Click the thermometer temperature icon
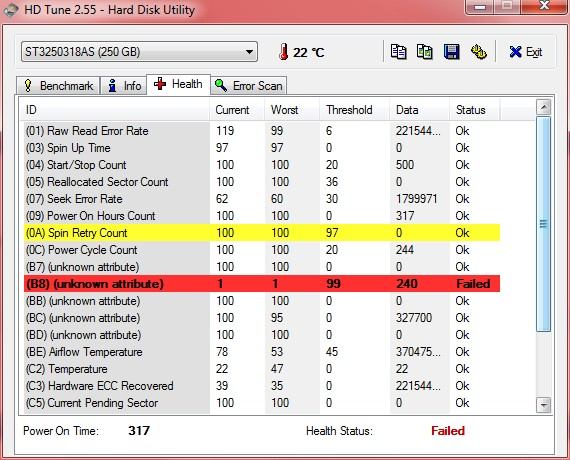Screen dimensions: 570x460 click(x=284, y=52)
